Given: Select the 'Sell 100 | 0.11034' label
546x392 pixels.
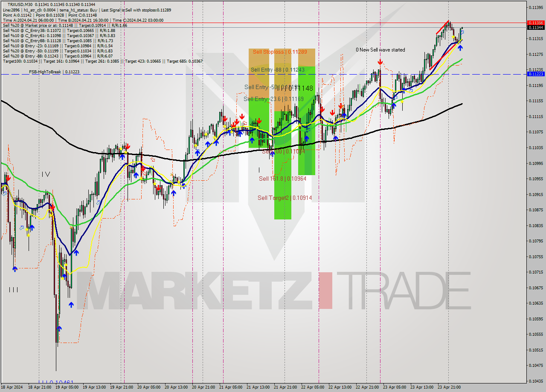Looking at the screenshot, I should (283, 151).
